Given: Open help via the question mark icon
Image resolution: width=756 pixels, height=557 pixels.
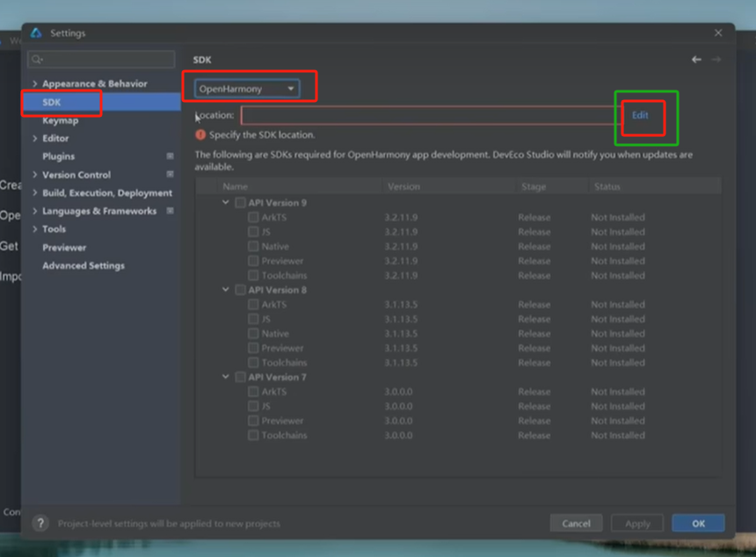Looking at the screenshot, I should [x=40, y=524].
